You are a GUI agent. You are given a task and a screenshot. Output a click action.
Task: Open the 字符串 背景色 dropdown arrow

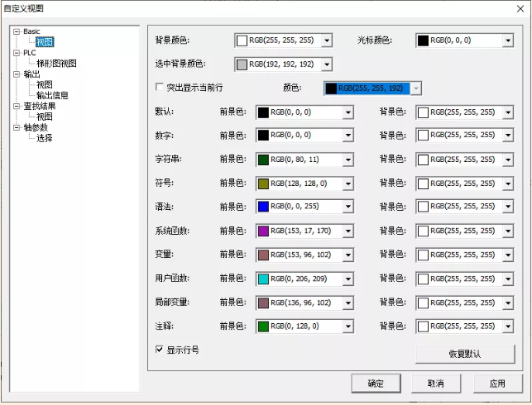[507, 160]
